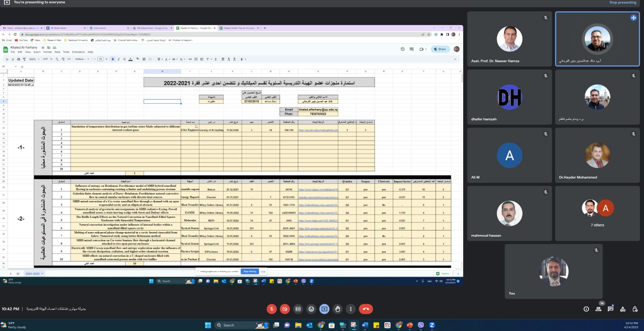This screenshot has height=331, width=644.
Task: Open Insert menu in shared Google Sheets
Action: click(x=37, y=52)
